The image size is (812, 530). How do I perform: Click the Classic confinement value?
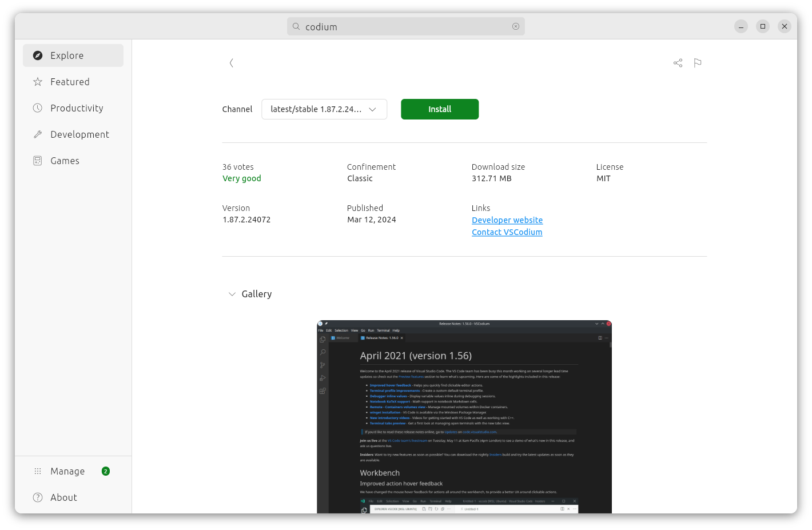pos(360,178)
